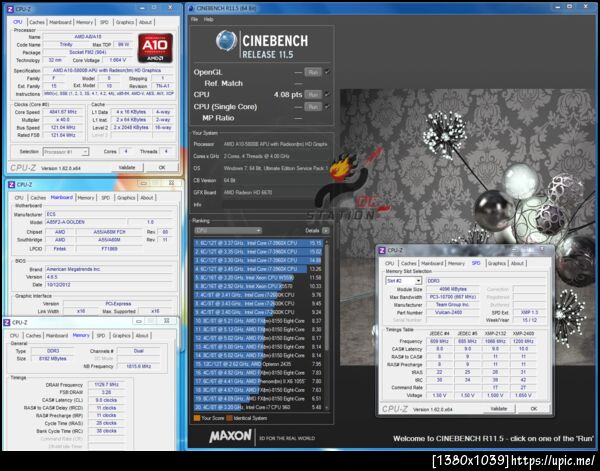Click Run button for OpenGL test
Viewport: 600px width, 471px height.
click(313, 72)
